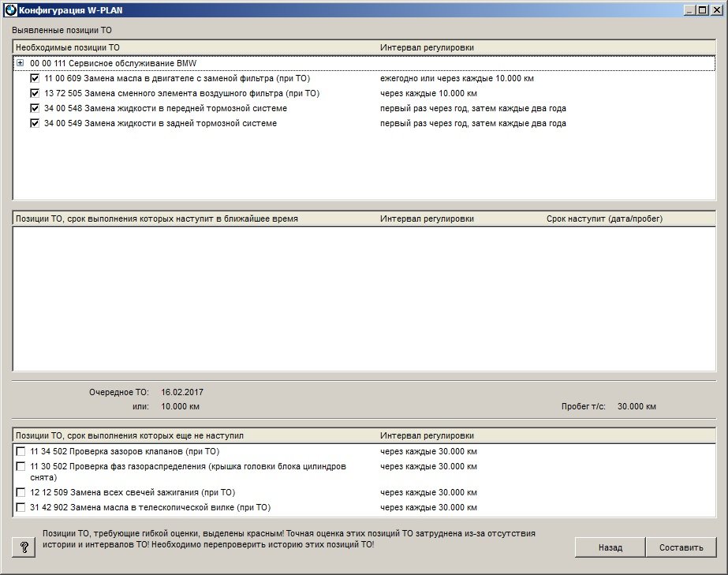728x575 pixels.
Task: Click the empty upcoming service positions list
Action: point(363,300)
